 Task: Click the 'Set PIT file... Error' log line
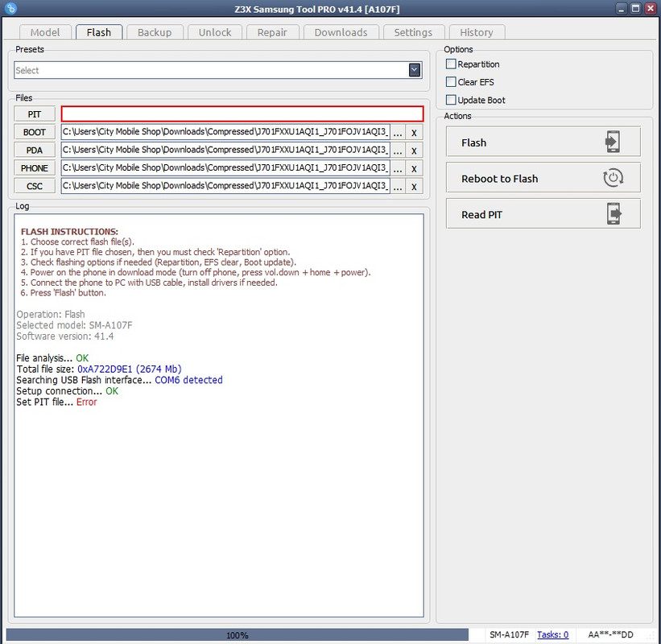click(56, 402)
